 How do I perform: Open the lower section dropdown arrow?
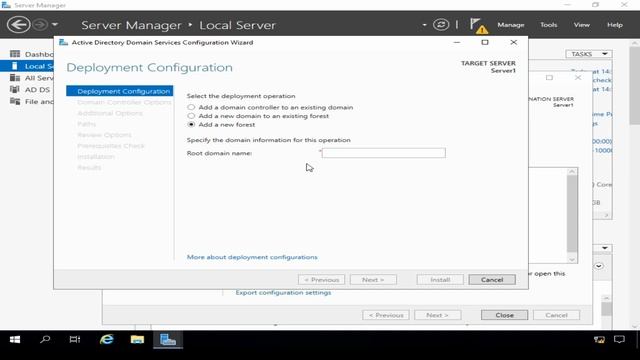(604, 248)
